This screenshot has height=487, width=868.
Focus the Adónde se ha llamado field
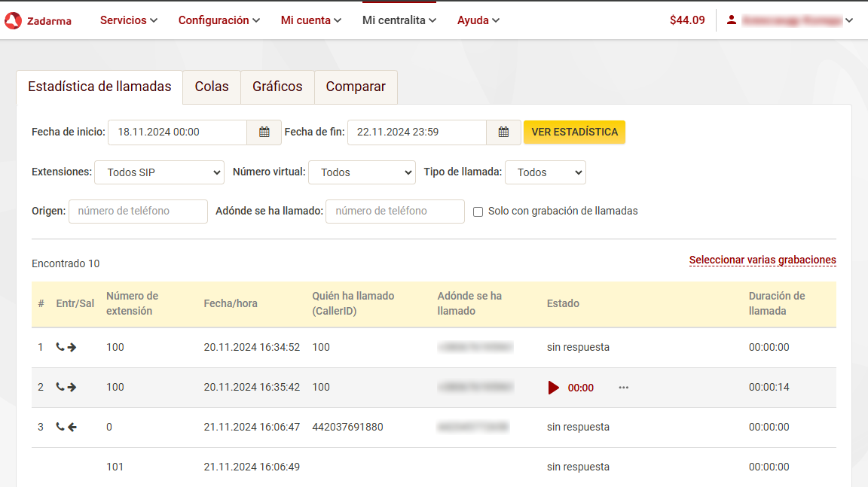tap(395, 212)
